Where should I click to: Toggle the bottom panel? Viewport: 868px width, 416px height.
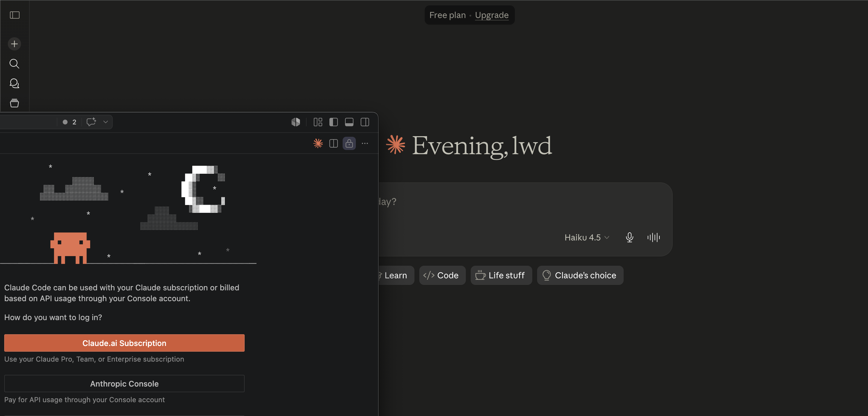pos(349,122)
